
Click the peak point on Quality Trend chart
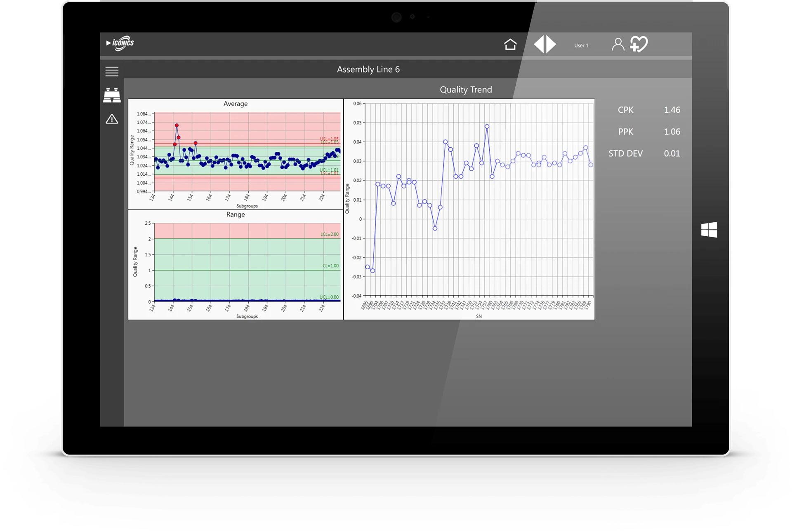[487, 127]
